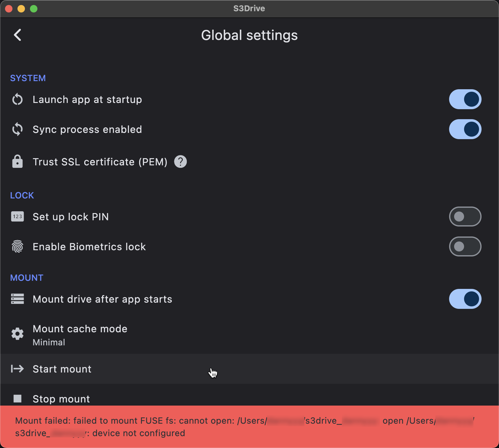Click the Launch app at startup icon
This screenshot has height=448, width=499.
coord(17,100)
